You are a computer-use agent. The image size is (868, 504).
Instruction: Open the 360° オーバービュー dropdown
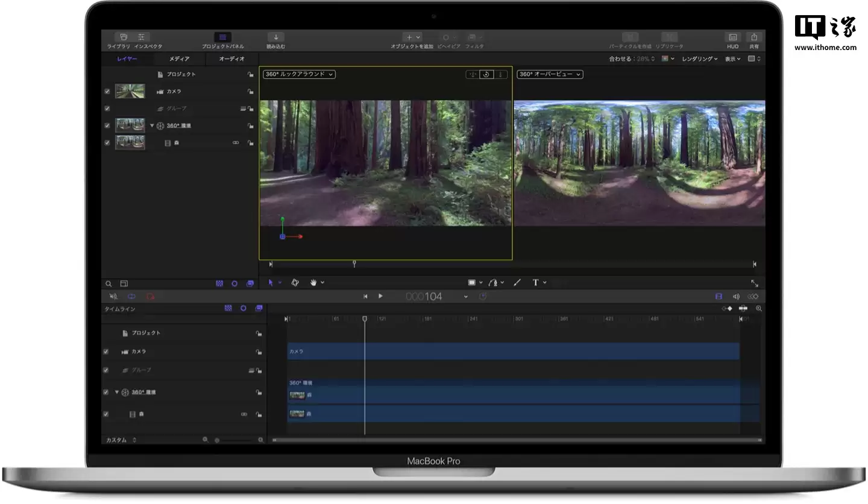click(x=549, y=74)
